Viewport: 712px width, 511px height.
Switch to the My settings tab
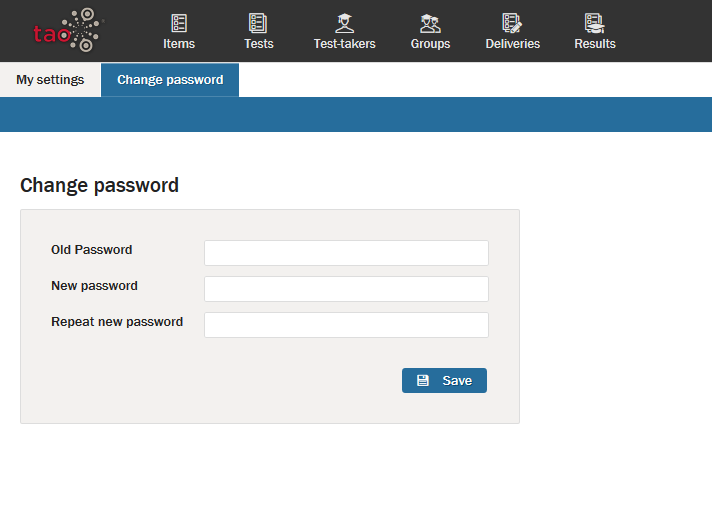tap(50, 80)
